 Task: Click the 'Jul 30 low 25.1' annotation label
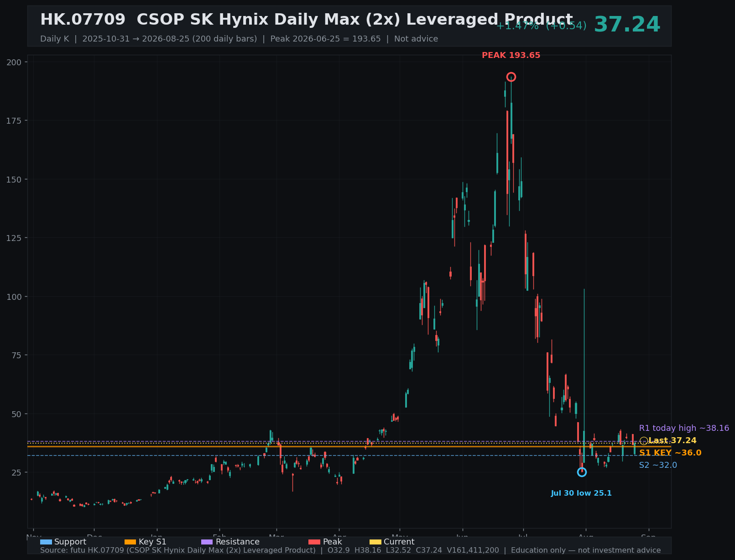click(581, 493)
